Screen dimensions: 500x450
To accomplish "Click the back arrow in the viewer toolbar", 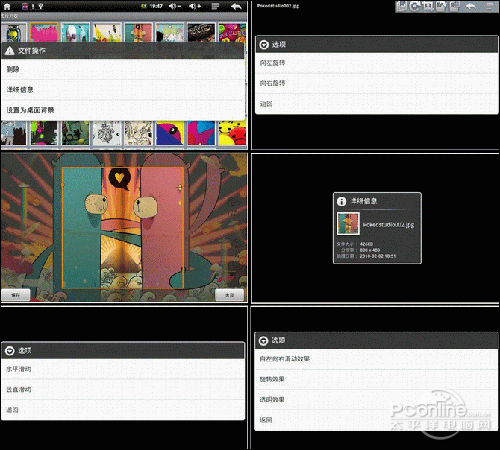I will 470,6.
